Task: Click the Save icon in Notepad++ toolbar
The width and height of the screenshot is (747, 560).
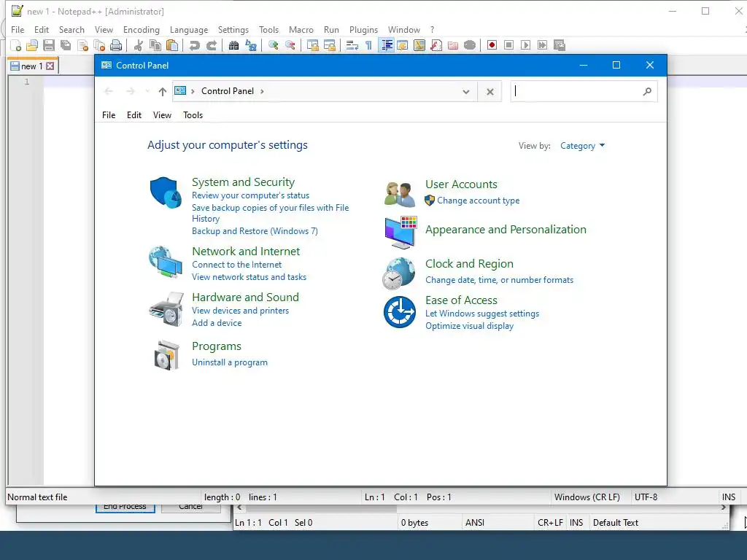Action: tap(49, 45)
